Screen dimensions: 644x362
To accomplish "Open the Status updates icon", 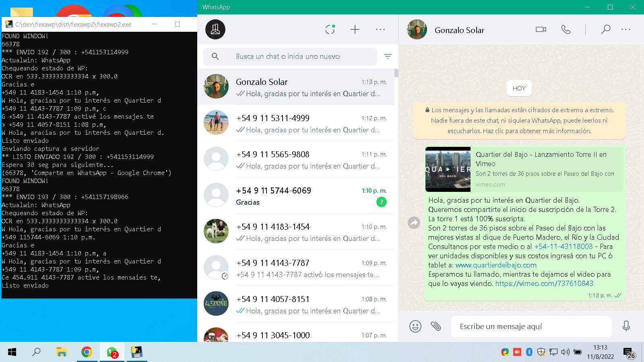I will (x=330, y=29).
